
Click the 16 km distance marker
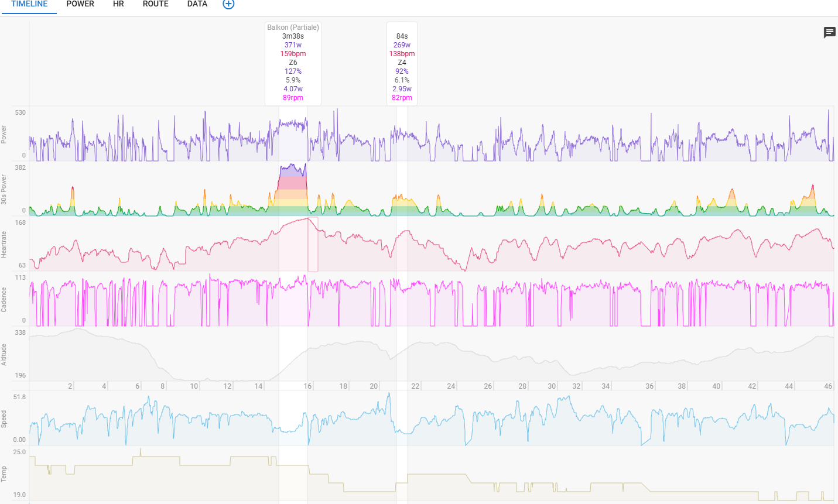pyautogui.click(x=307, y=386)
